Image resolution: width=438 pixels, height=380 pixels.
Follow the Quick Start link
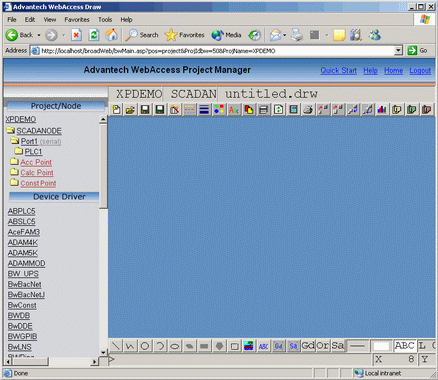tap(339, 70)
